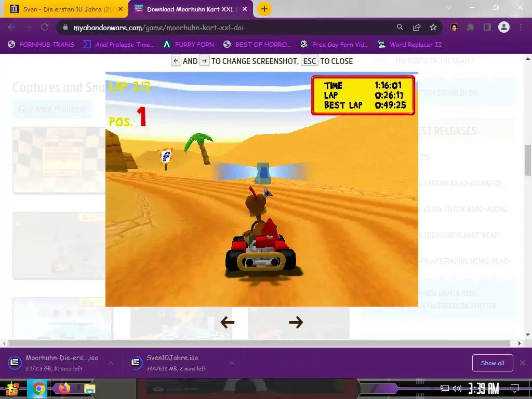
Task: Show the previous screenshot with left arrow
Action: (x=228, y=322)
